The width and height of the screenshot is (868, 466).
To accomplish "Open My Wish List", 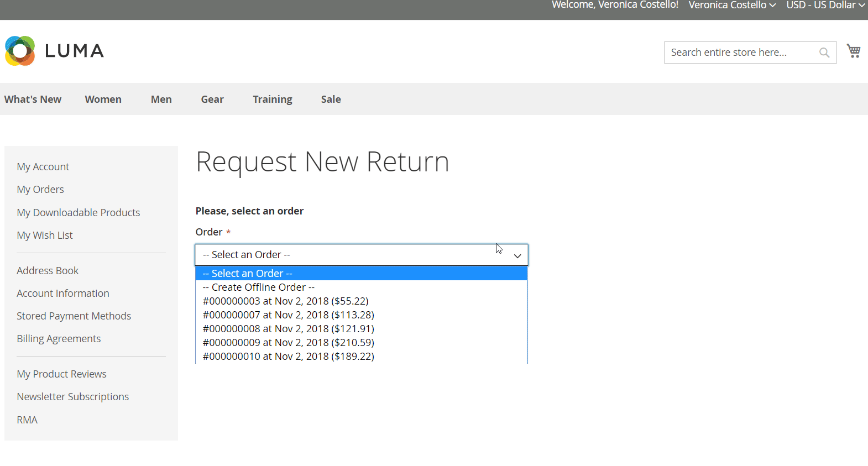I will coord(45,235).
